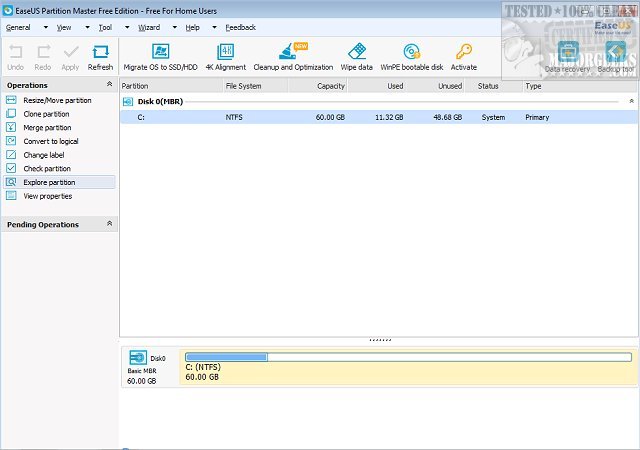Click the Check partition icon
The image size is (640, 450).
coord(11,168)
